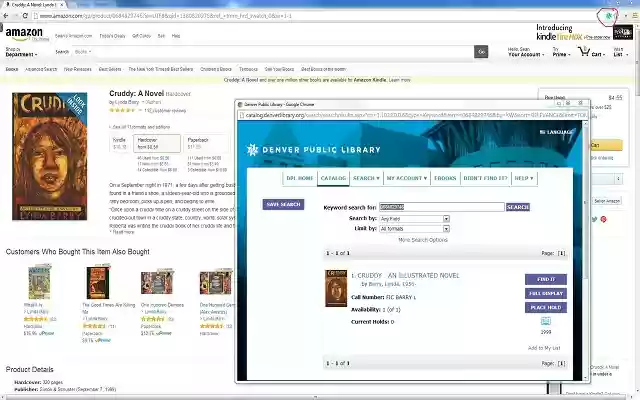640x400 pixels.
Task: Open the eBooks tab
Action: coord(445,178)
